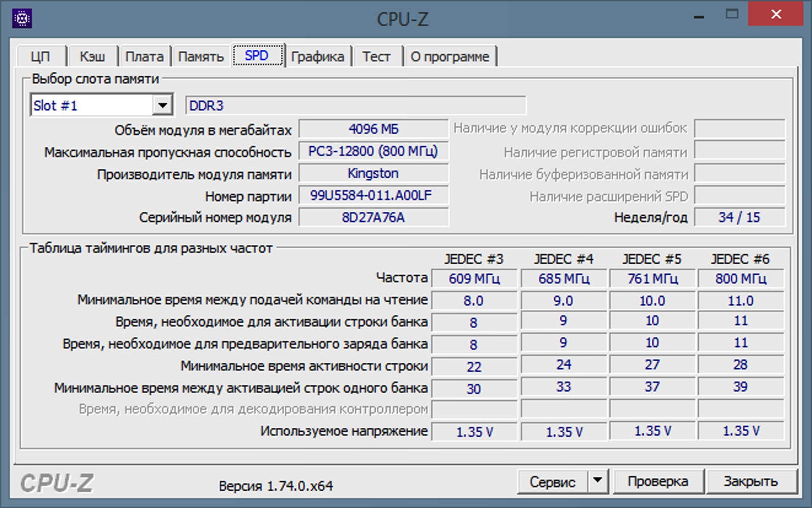Click the Номер партии label
Viewport: 812px width, 508px height.
248,196
